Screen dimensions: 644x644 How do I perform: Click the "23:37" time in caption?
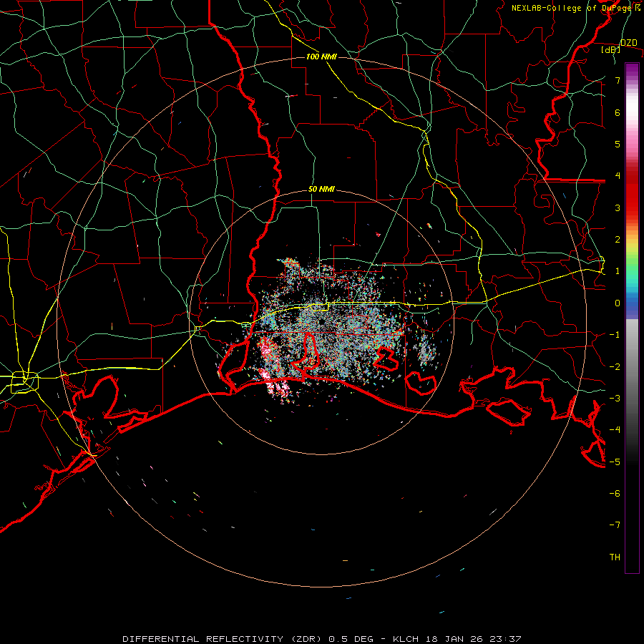pos(504,639)
